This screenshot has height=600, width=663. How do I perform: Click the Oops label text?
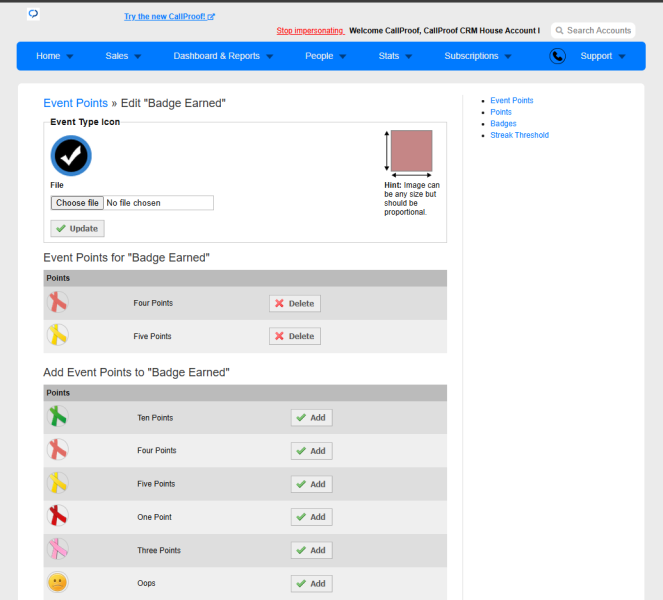pyautogui.click(x=146, y=583)
